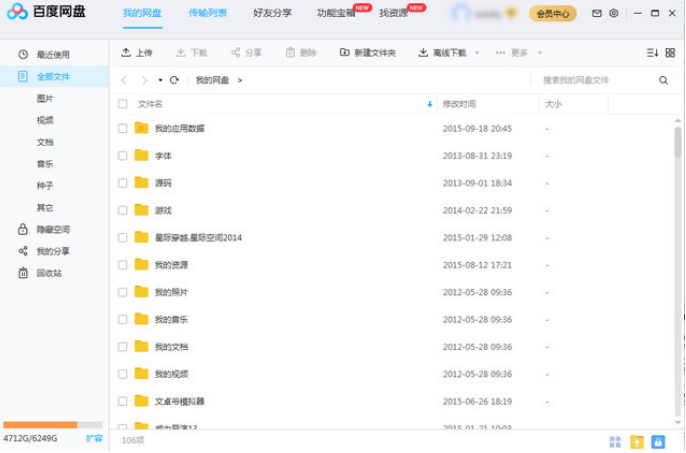Open the mail message icon in title bar
This screenshot has width=686, height=453.
[x=597, y=14]
